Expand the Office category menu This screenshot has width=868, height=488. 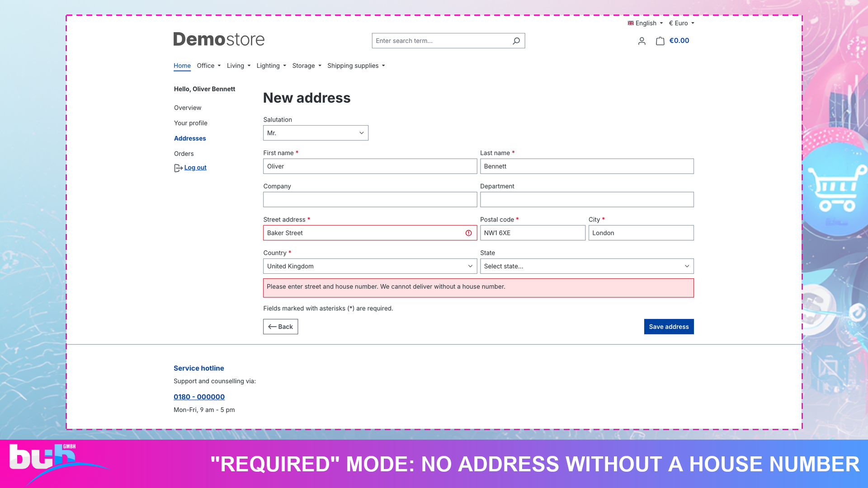209,66
